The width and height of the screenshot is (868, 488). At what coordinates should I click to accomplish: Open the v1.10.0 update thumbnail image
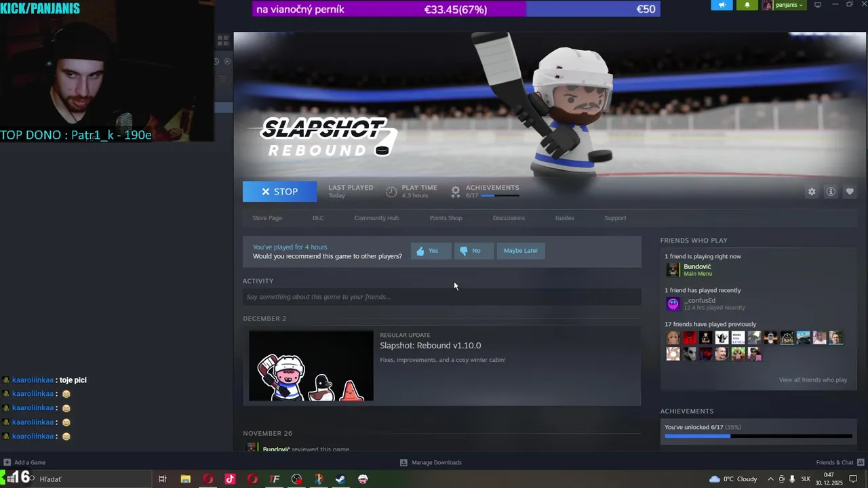pos(311,366)
